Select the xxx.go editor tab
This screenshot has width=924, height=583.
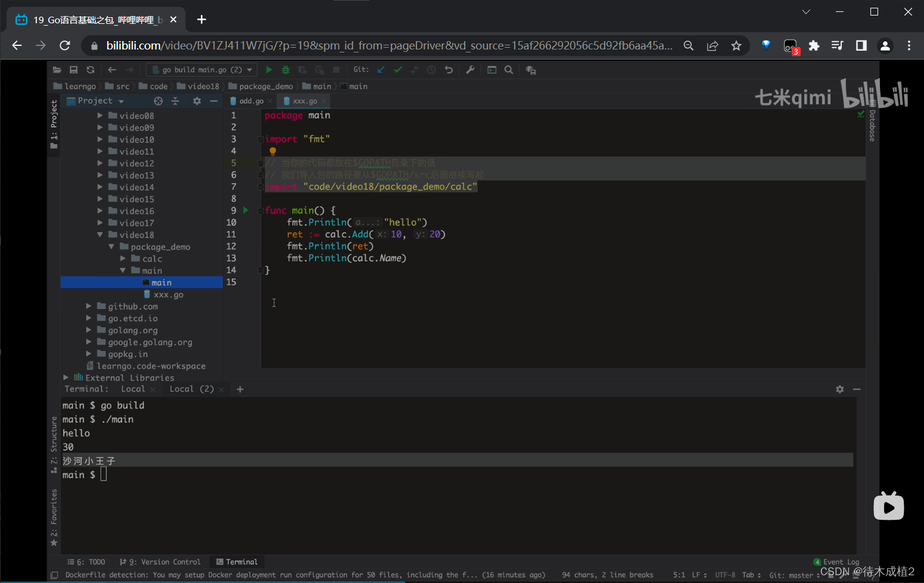[x=304, y=101]
